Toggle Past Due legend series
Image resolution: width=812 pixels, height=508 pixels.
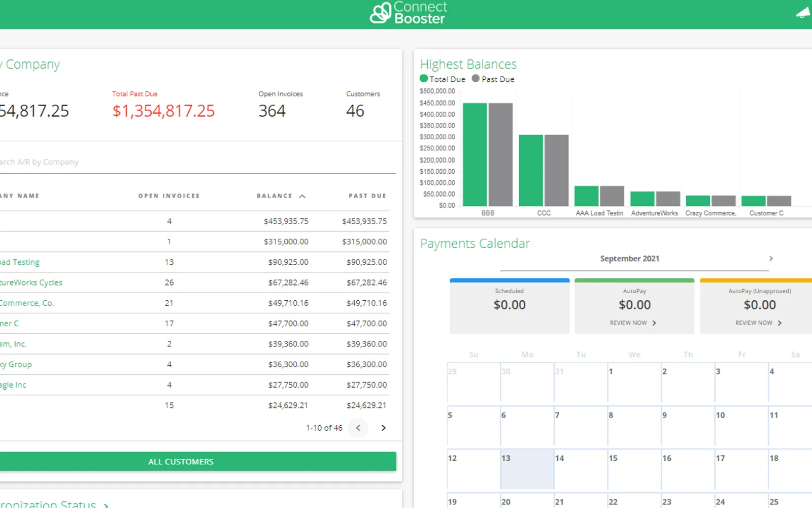click(493, 79)
